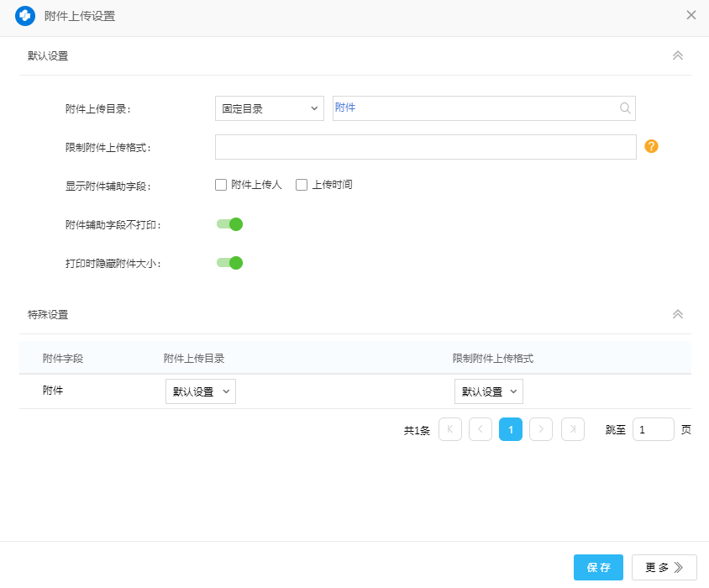Open 附件上传目录 默认设置 dropdown in table

[x=201, y=391]
